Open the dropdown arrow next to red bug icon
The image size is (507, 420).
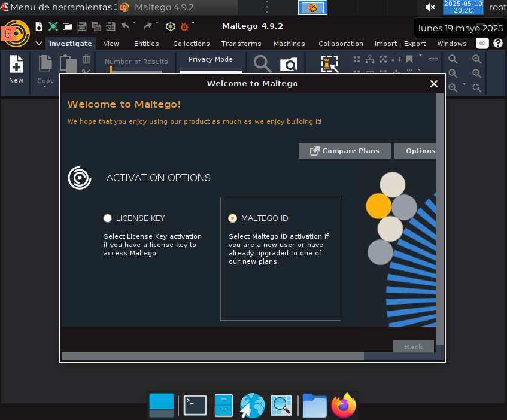point(193,23)
